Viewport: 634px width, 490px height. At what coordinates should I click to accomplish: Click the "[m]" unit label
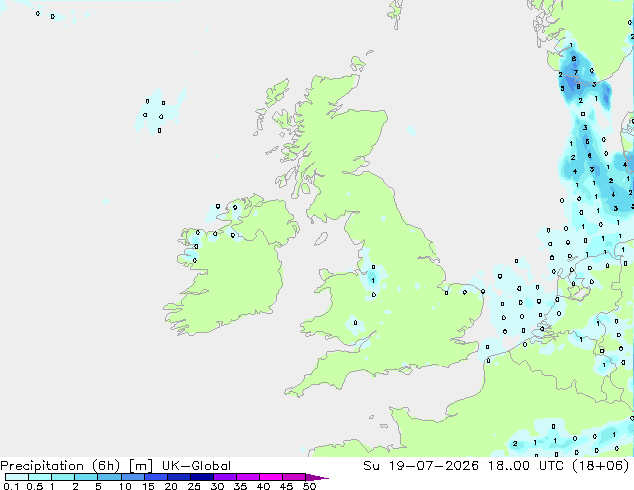click(141, 466)
